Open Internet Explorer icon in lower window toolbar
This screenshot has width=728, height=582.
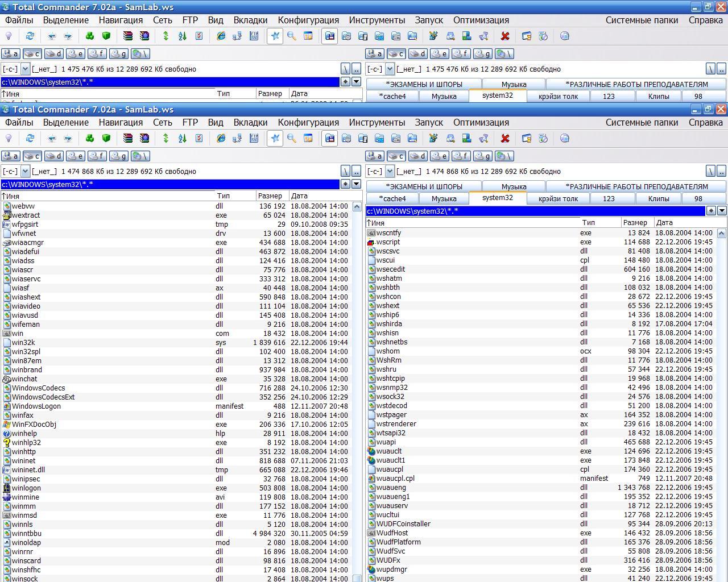coord(221,138)
